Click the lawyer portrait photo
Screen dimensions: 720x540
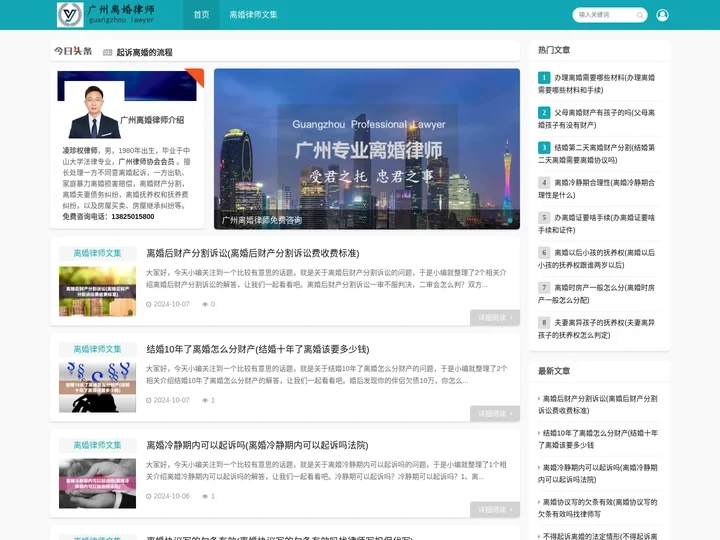pos(94,112)
